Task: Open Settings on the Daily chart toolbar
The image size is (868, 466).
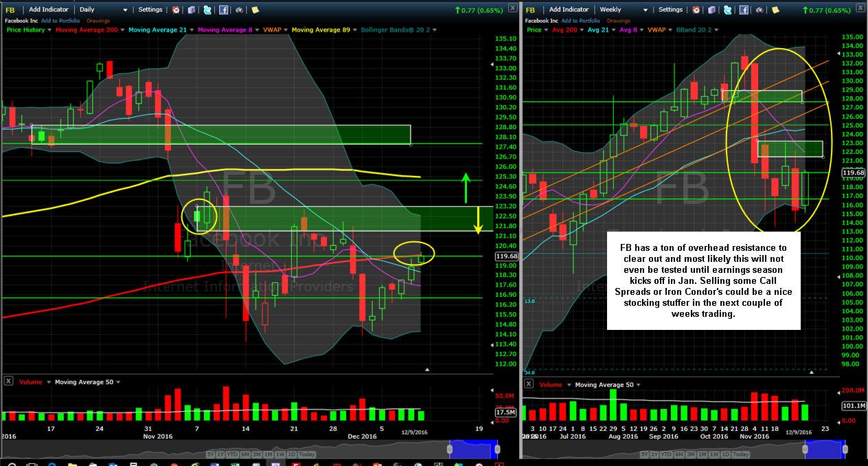Action: 150,10
